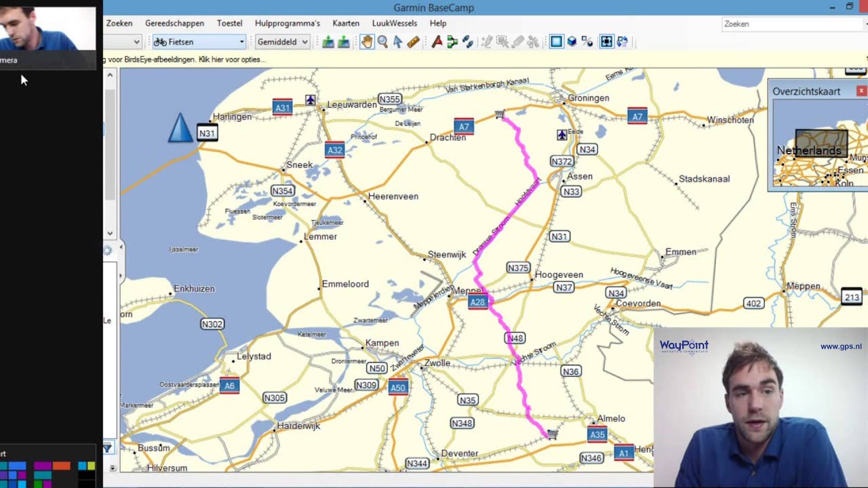Image resolution: width=868 pixels, height=488 pixels.
Task: Click the Emmeloord city label
Action: click(345, 284)
